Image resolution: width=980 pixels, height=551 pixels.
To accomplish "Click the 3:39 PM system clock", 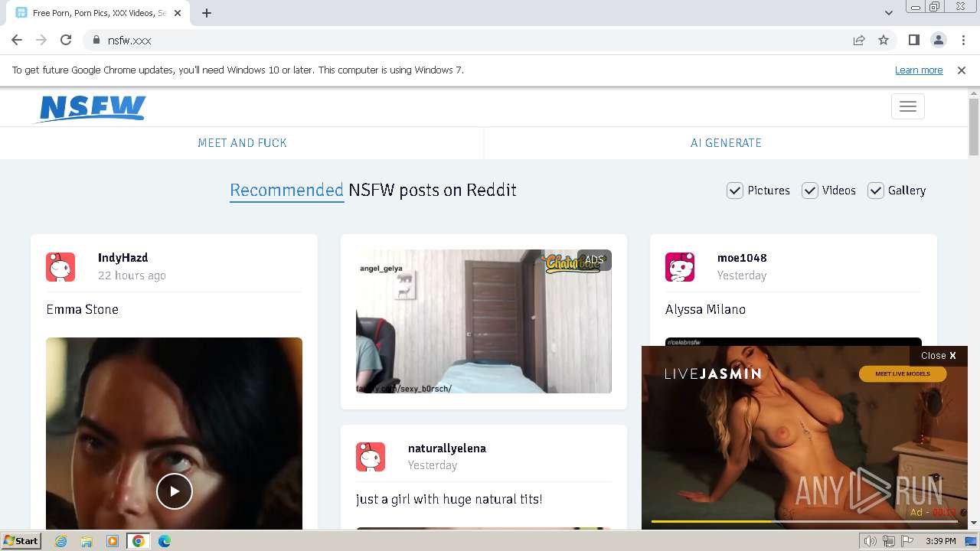I will [x=940, y=541].
